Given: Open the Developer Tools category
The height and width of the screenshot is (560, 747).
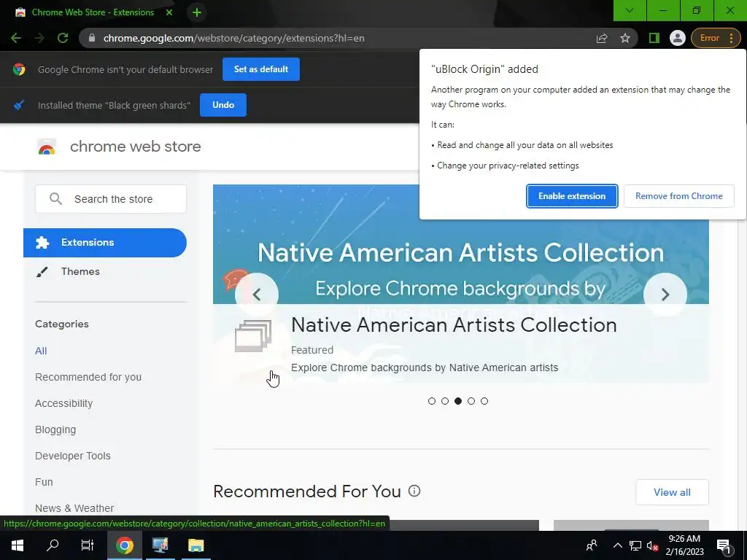Looking at the screenshot, I should point(73,456).
